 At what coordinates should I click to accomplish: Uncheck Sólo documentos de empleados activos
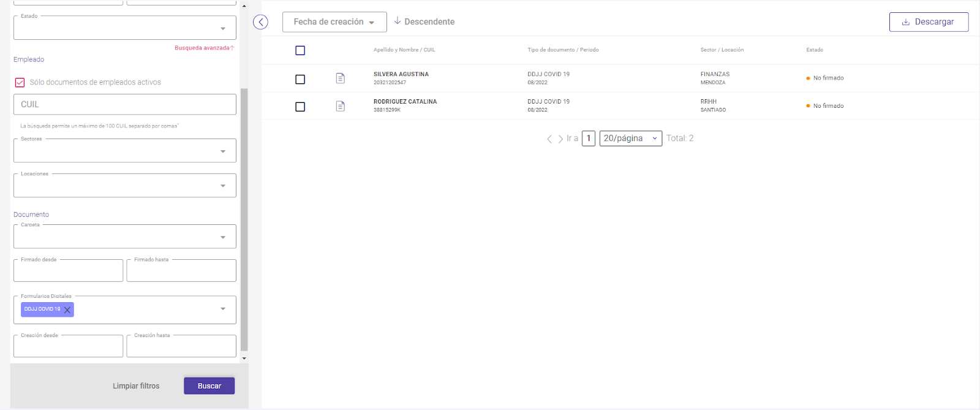(x=20, y=82)
